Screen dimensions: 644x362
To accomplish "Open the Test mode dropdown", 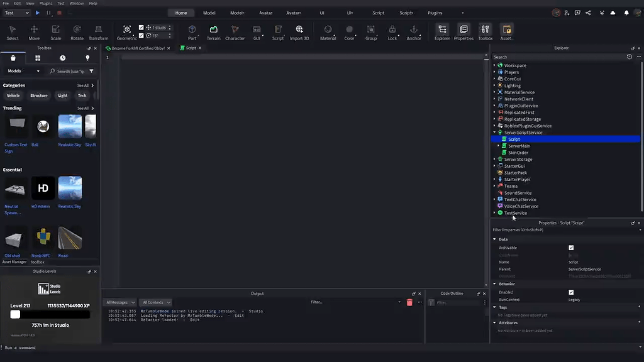I will coord(16,13).
